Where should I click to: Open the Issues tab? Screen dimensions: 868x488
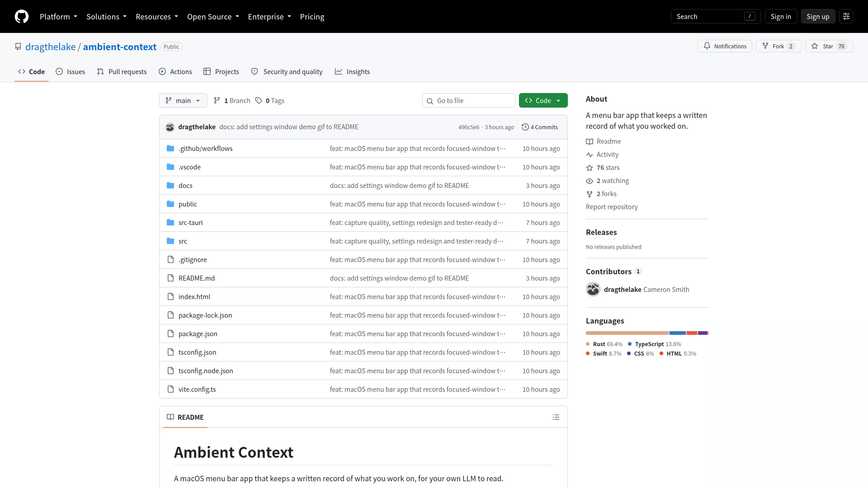70,71
